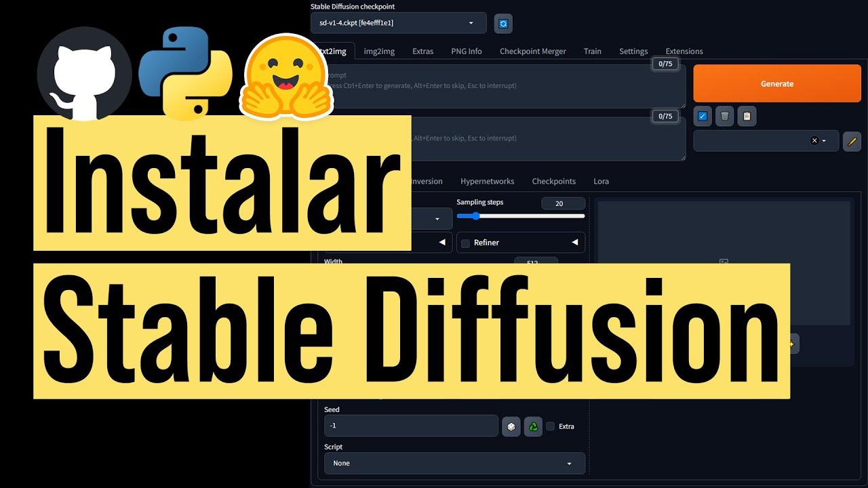Click the clipboard icon to paste generation parameters
This screenshot has height=488, width=868.
click(x=746, y=116)
